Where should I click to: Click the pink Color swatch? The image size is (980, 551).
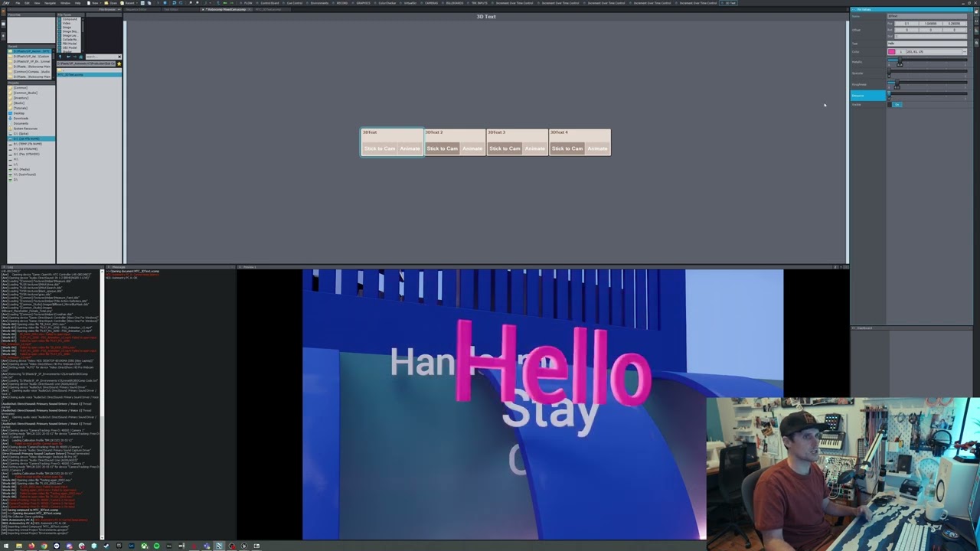891,51
